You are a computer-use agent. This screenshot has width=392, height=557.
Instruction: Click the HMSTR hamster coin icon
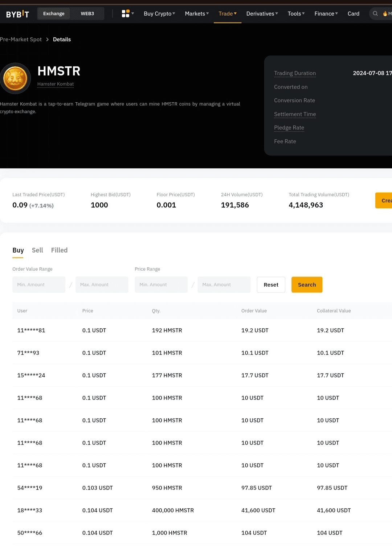pyautogui.click(x=15, y=78)
